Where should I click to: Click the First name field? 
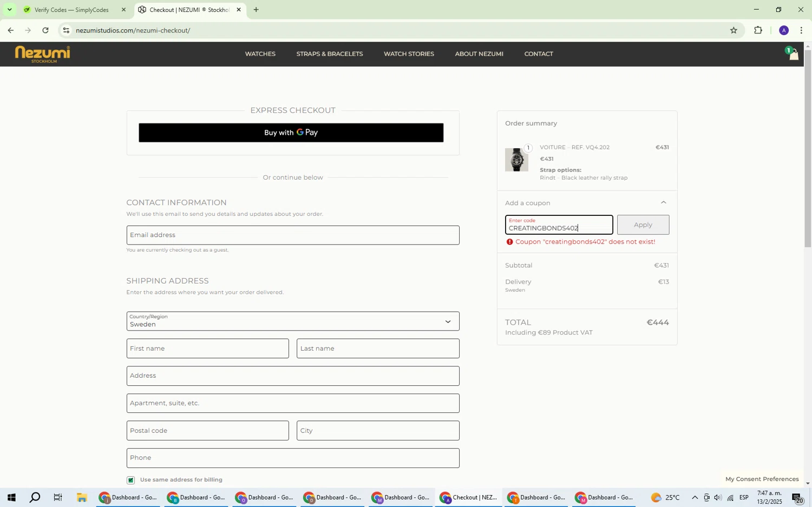click(207, 348)
